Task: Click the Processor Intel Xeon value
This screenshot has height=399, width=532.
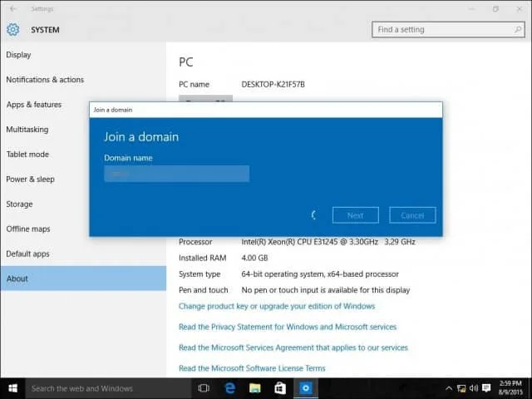Action: point(328,242)
